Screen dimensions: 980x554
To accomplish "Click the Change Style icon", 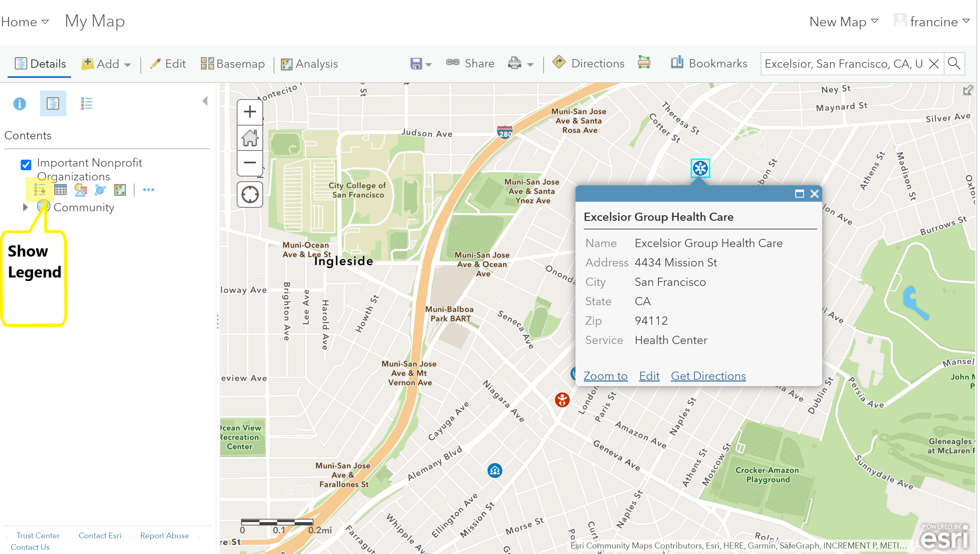I will click(x=80, y=190).
